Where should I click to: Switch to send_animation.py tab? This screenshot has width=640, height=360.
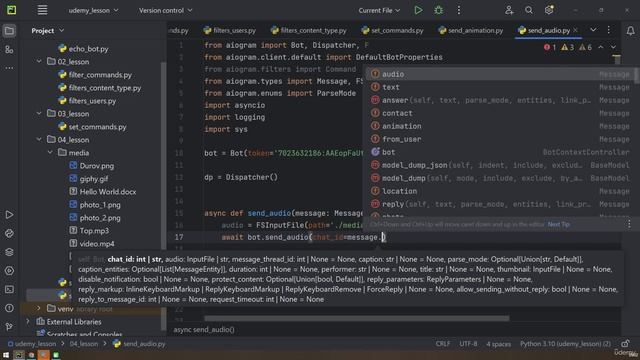click(471, 31)
